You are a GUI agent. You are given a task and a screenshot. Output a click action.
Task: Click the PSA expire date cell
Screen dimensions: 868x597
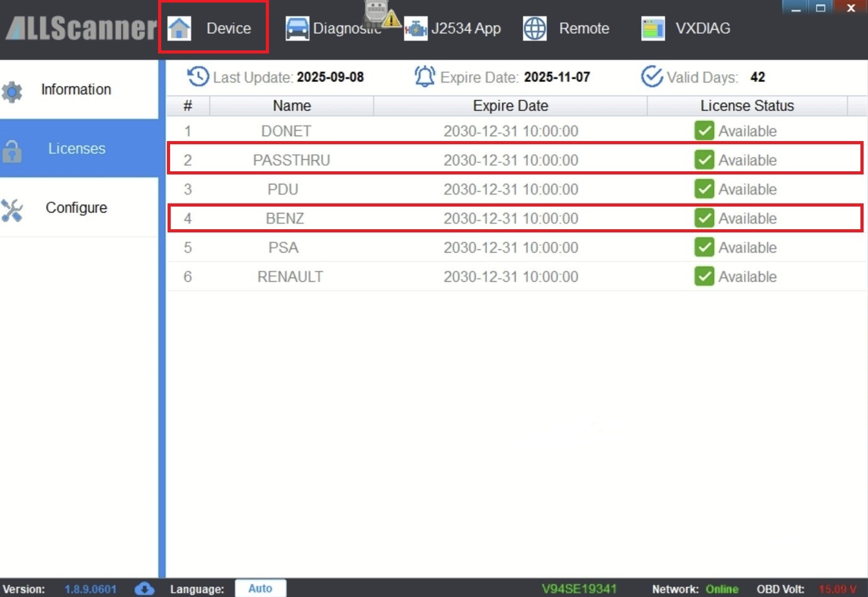tap(511, 247)
